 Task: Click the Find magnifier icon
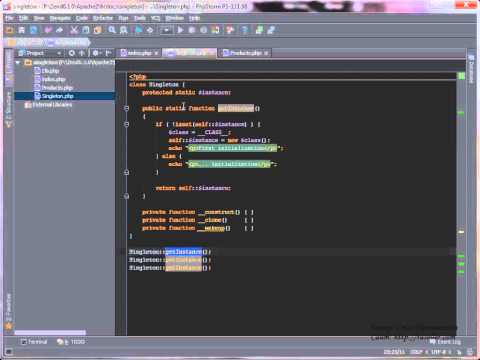pyautogui.click(x=112, y=30)
